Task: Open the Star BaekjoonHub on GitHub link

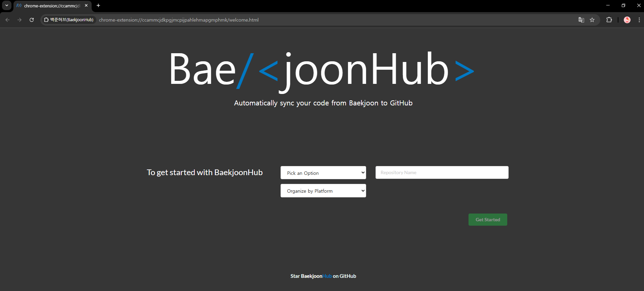Action: 323,276
